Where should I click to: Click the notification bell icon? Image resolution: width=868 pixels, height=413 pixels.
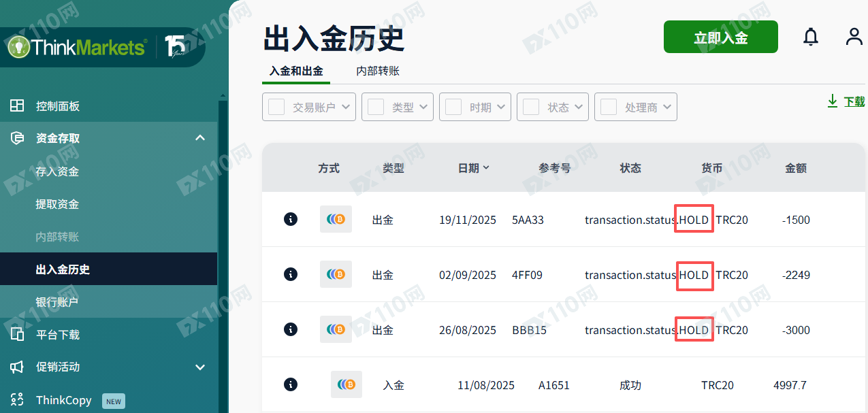pyautogui.click(x=810, y=37)
